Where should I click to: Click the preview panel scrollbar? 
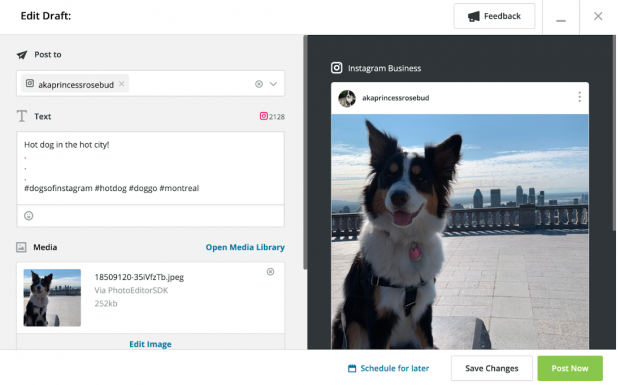pos(614,132)
